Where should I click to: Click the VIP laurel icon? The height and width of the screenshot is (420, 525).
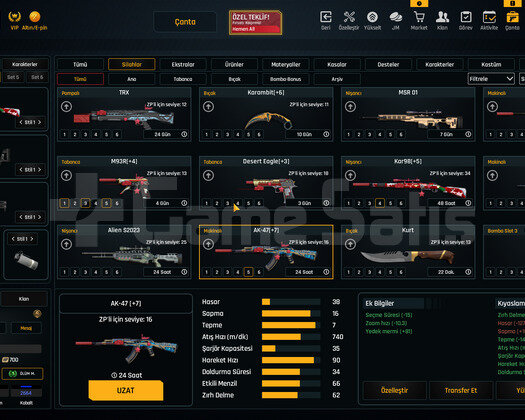coord(14,16)
